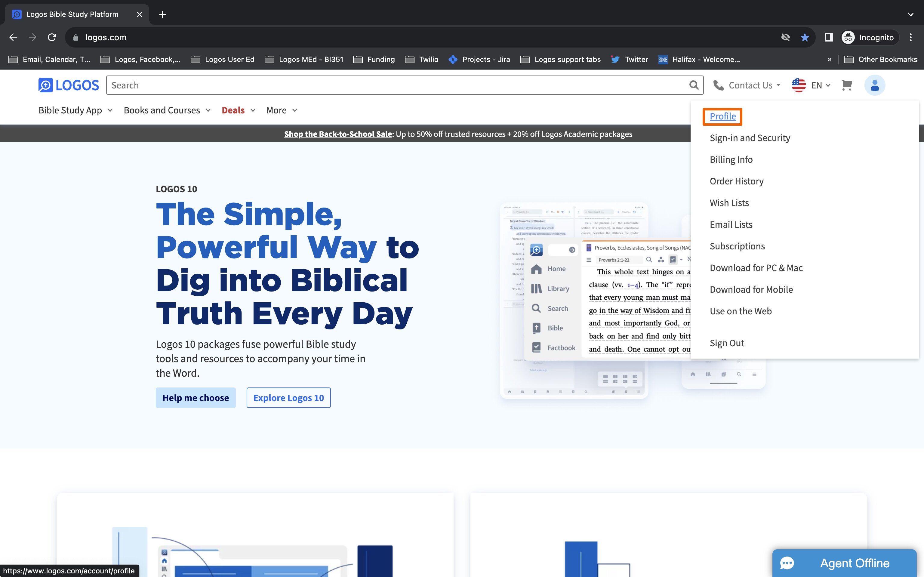Open Projects - Jira bookmark
This screenshot has width=924, height=577.
[x=479, y=59]
